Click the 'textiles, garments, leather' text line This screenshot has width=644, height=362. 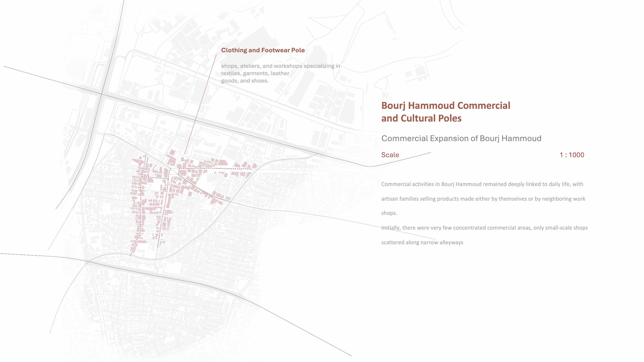(x=255, y=73)
